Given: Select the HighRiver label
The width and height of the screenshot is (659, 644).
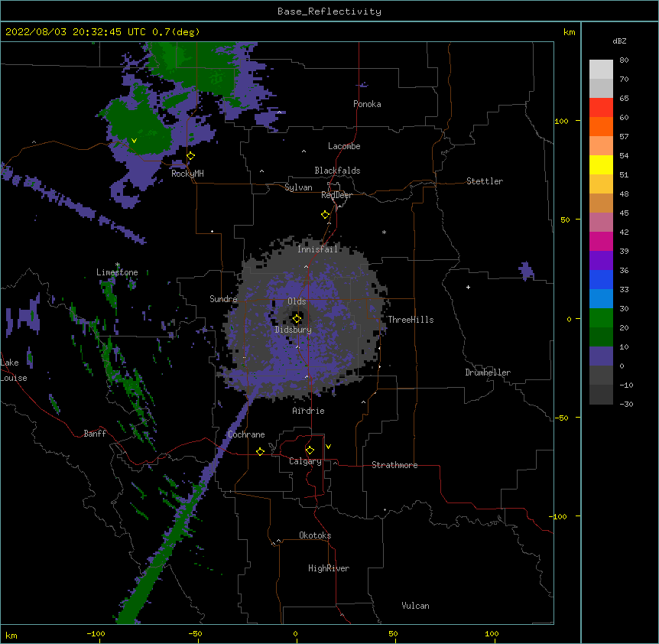Looking at the screenshot, I should tap(329, 568).
